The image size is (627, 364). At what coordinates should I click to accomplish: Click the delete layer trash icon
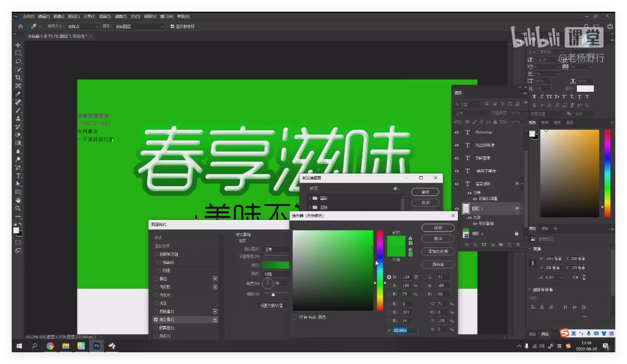[x=518, y=244]
